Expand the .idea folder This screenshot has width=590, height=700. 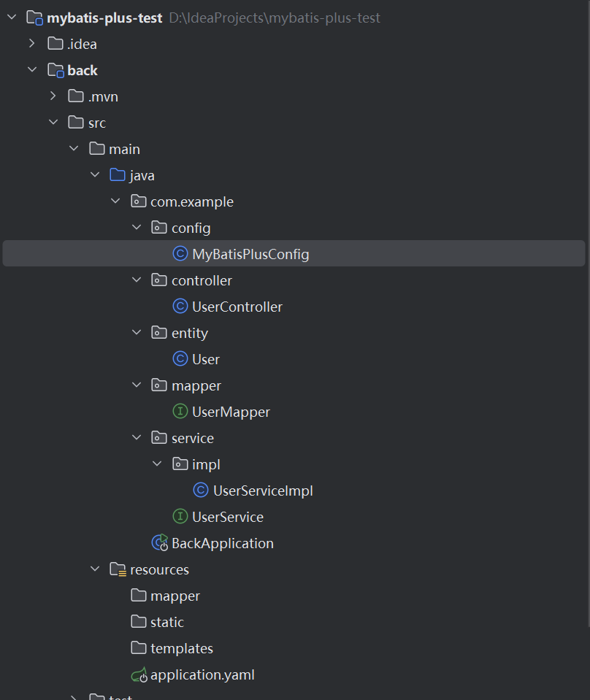tap(32, 44)
